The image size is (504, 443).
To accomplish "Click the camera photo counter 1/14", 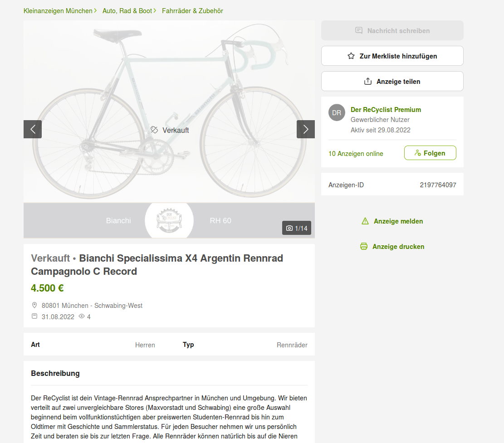I will (297, 228).
